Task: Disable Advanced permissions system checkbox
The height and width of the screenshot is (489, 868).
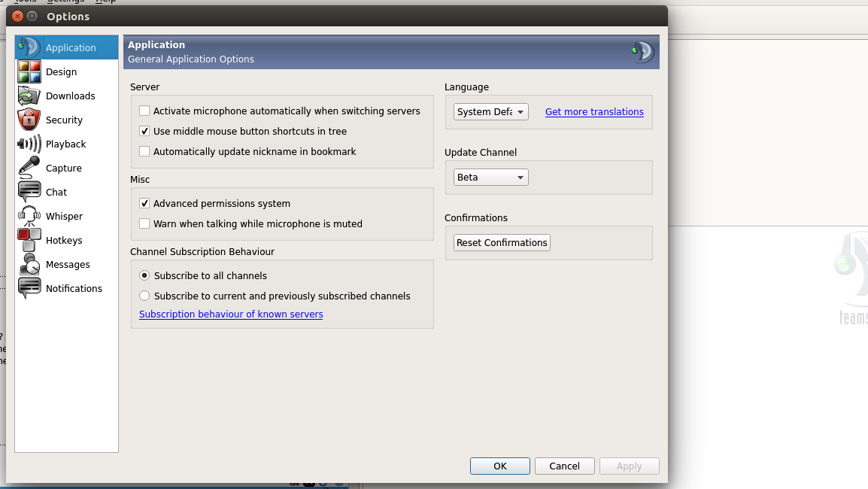Action: [x=144, y=203]
